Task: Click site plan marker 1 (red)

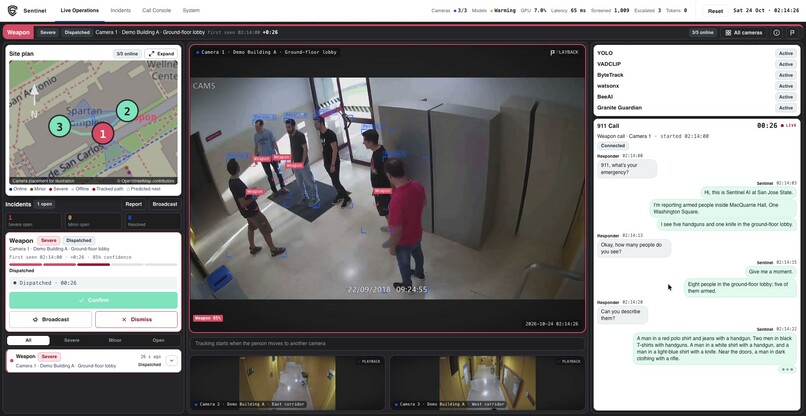Action: [103, 134]
